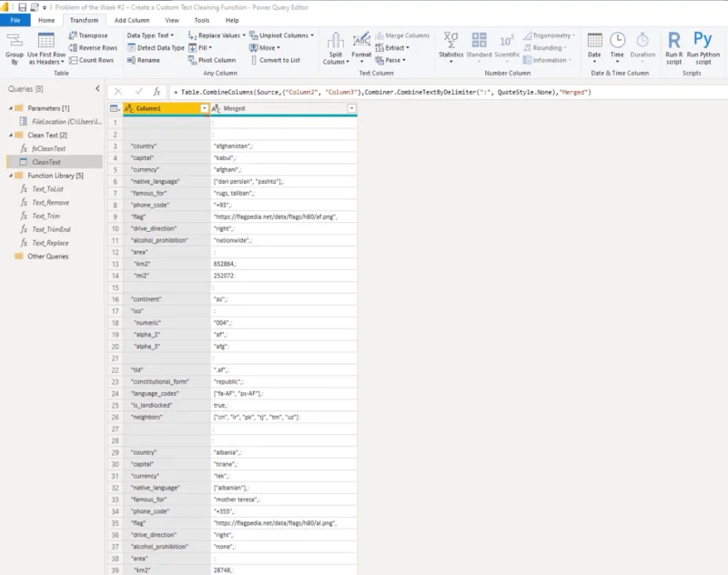Click Run R script

pos(673,48)
